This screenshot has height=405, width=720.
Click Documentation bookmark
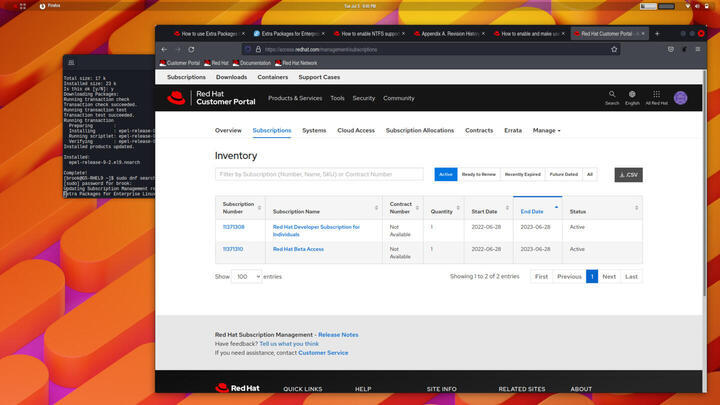pyautogui.click(x=252, y=63)
